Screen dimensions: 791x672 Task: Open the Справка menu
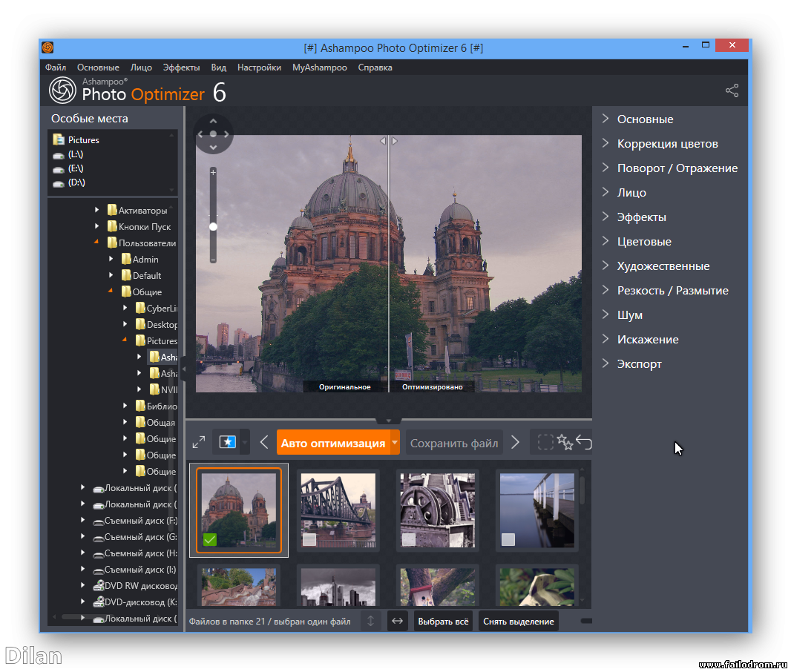tap(375, 67)
